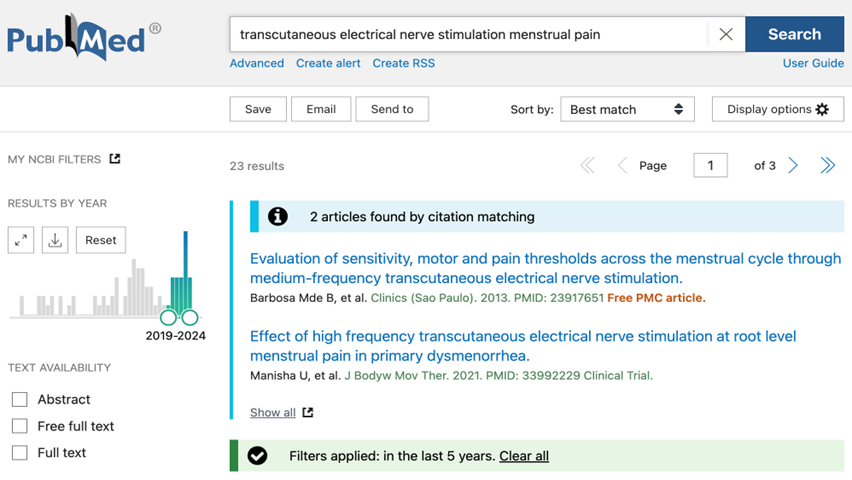Clear the search box with X icon
Image resolution: width=852 pixels, height=480 pixels.
click(725, 34)
